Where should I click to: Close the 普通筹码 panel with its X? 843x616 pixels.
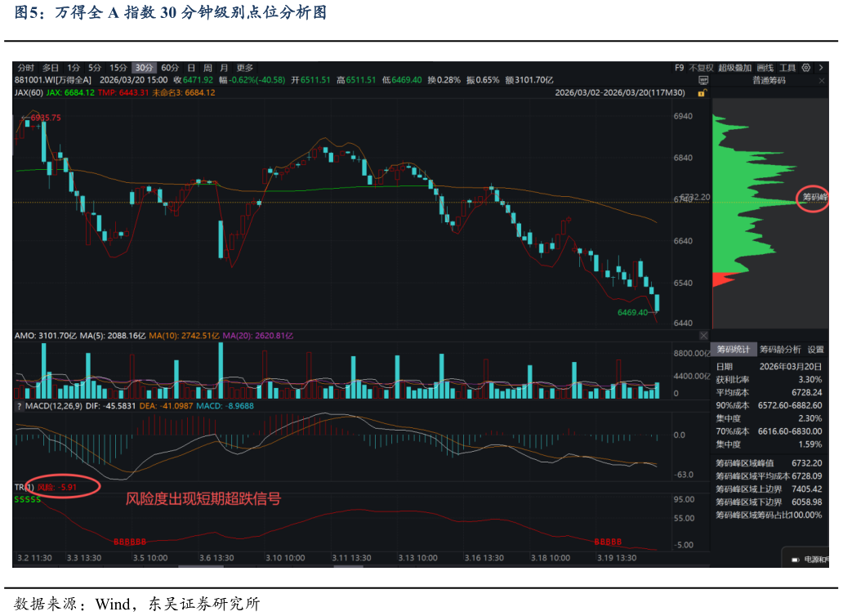(821, 80)
